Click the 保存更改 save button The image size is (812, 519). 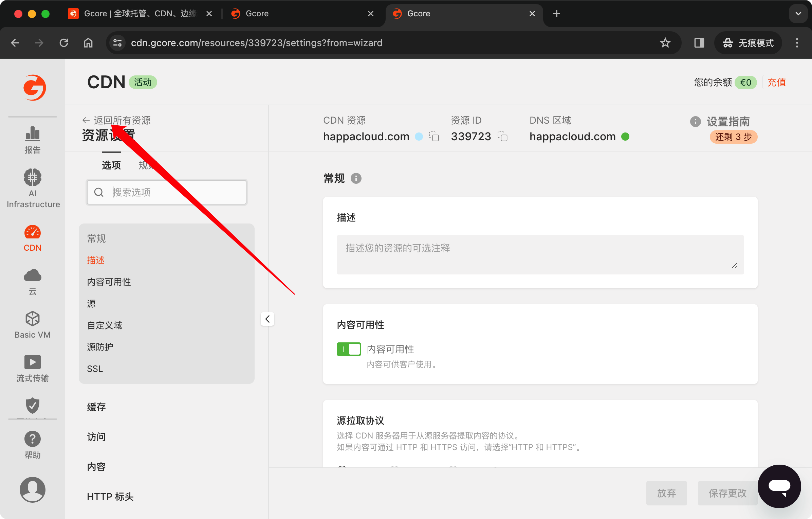[728, 493]
